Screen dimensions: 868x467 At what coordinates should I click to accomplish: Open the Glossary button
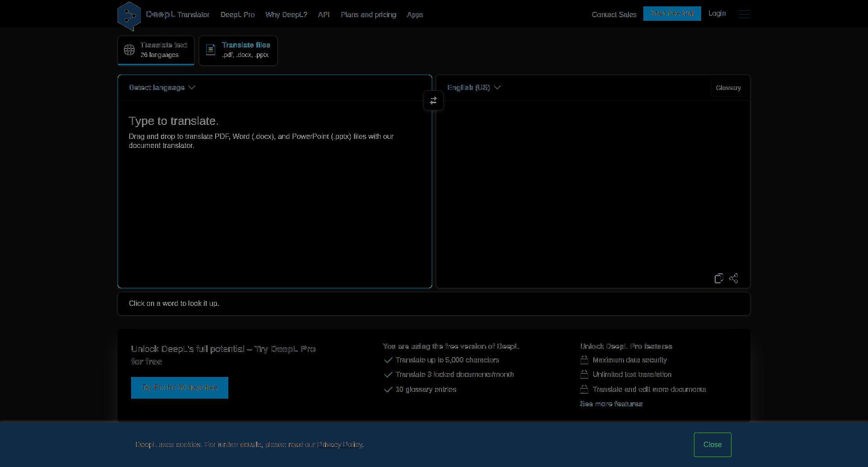coord(728,88)
